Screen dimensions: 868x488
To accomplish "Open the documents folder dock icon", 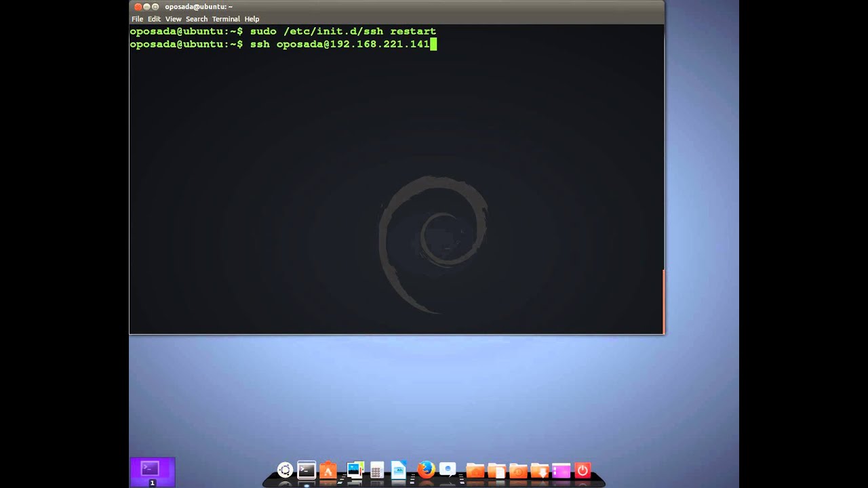I will tap(496, 470).
